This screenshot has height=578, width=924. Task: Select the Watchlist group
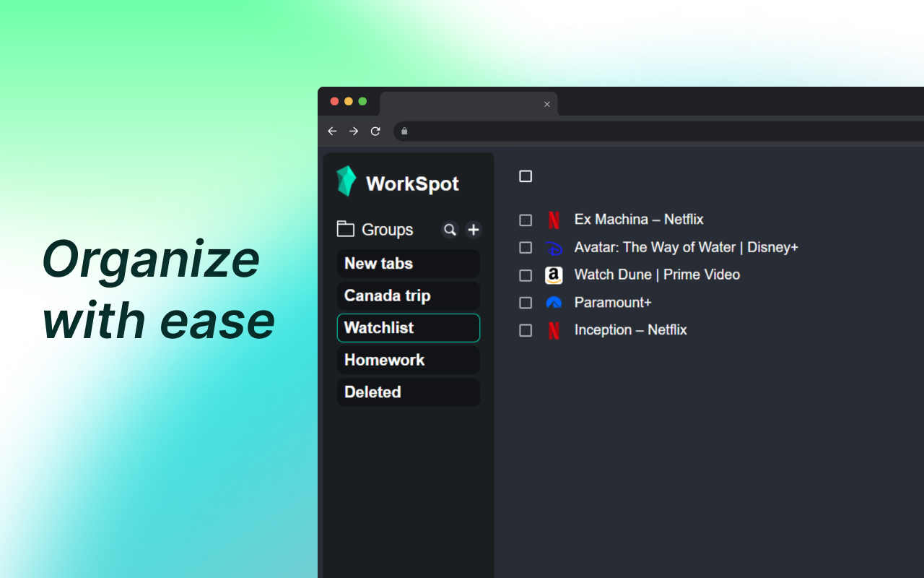point(409,328)
